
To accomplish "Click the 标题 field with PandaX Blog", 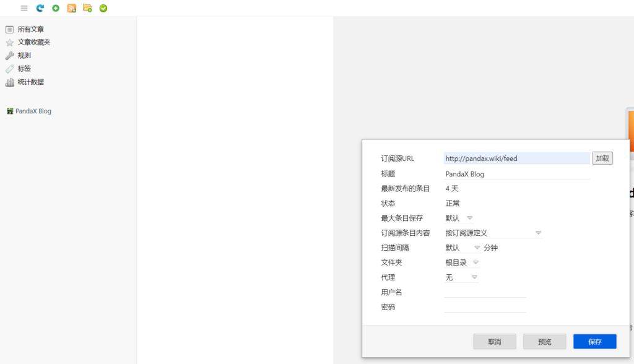I will pyautogui.click(x=517, y=174).
